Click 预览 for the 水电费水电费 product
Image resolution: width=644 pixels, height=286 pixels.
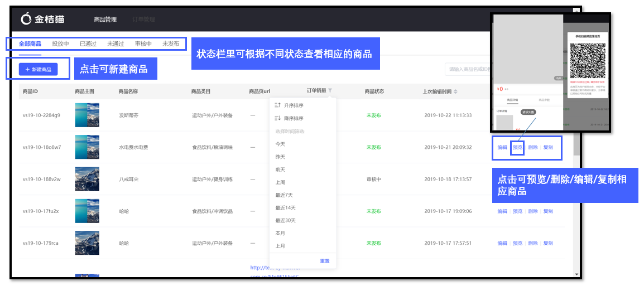point(517,148)
